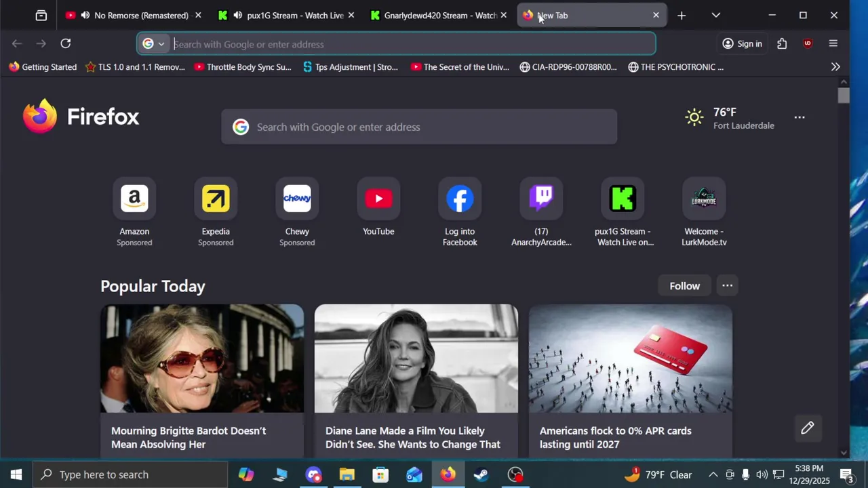
Task: Open uBlock Origin extension icon
Action: pos(807,43)
